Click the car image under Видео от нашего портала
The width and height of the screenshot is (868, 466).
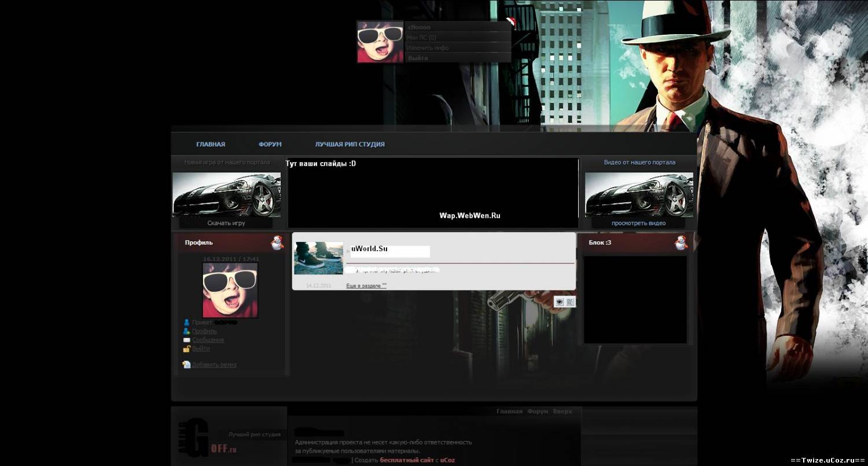[639, 195]
